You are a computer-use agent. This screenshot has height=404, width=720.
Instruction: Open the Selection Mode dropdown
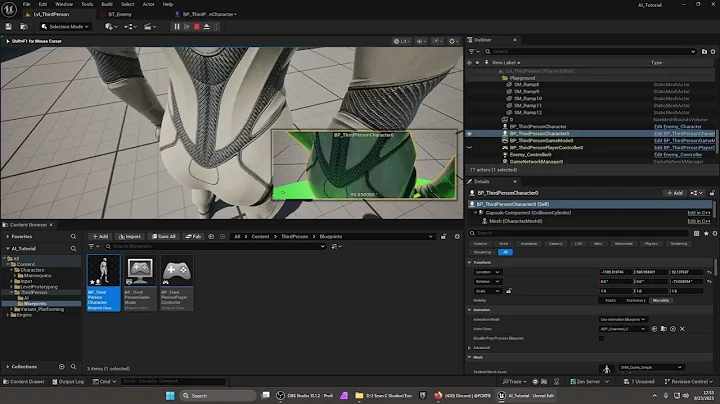65,27
